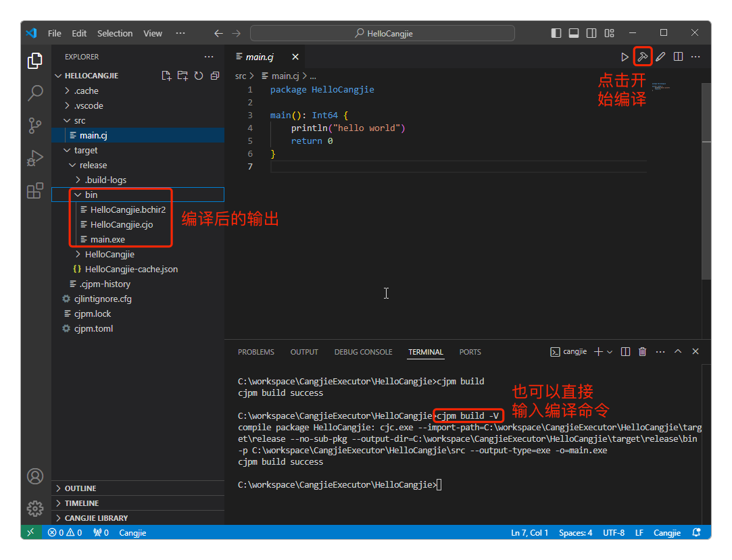Image resolution: width=732 pixels, height=560 pixels.
Task: Kill the terminal with trash icon
Action: (x=642, y=352)
